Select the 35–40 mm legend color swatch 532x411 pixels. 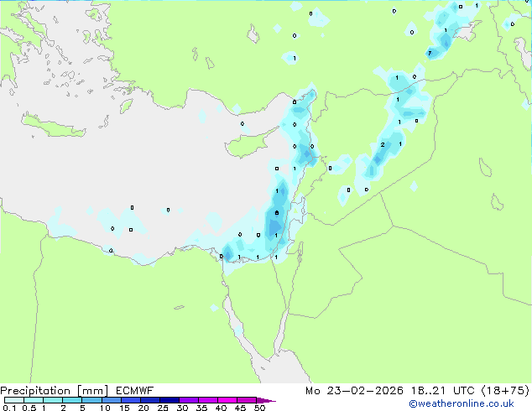pos(207,400)
